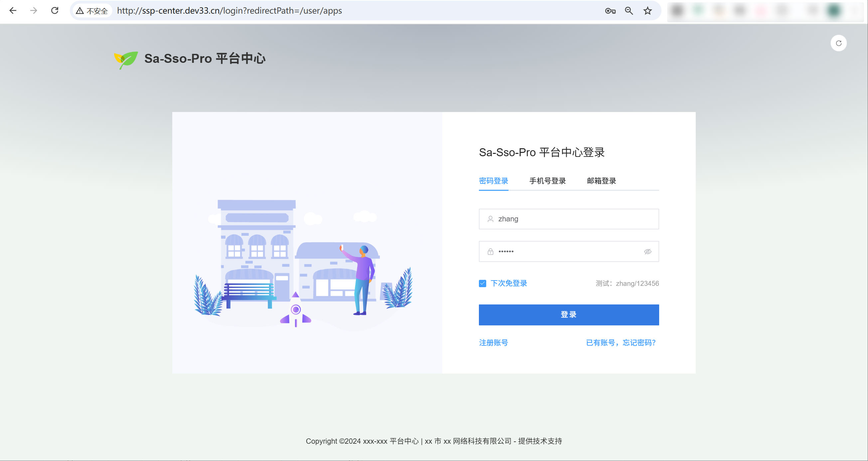The image size is (868, 461).
Task: Open the 注册账号 link
Action: click(x=493, y=342)
